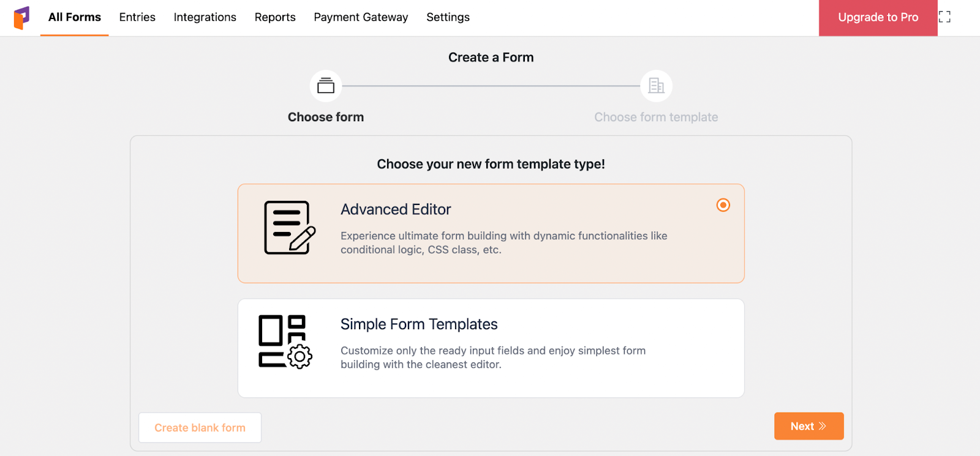Open Payment Gateway tab
This screenshot has height=456, width=980.
tap(361, 18)
